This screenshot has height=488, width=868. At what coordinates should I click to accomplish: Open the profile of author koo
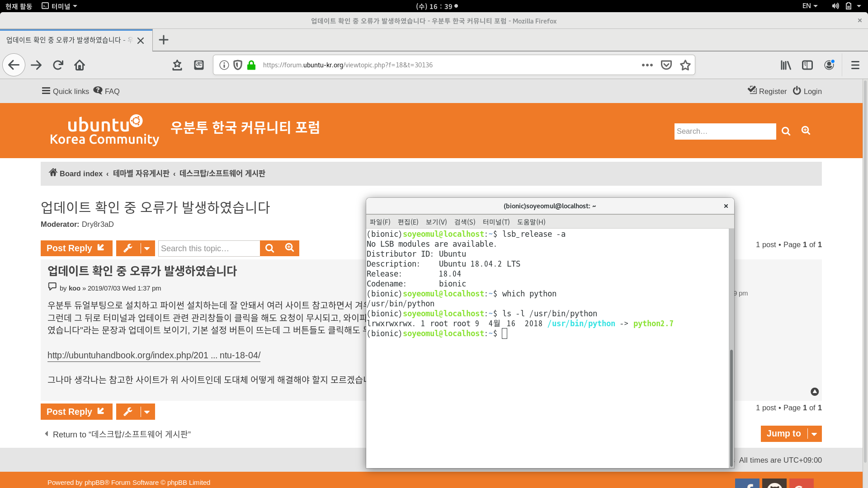75,288
